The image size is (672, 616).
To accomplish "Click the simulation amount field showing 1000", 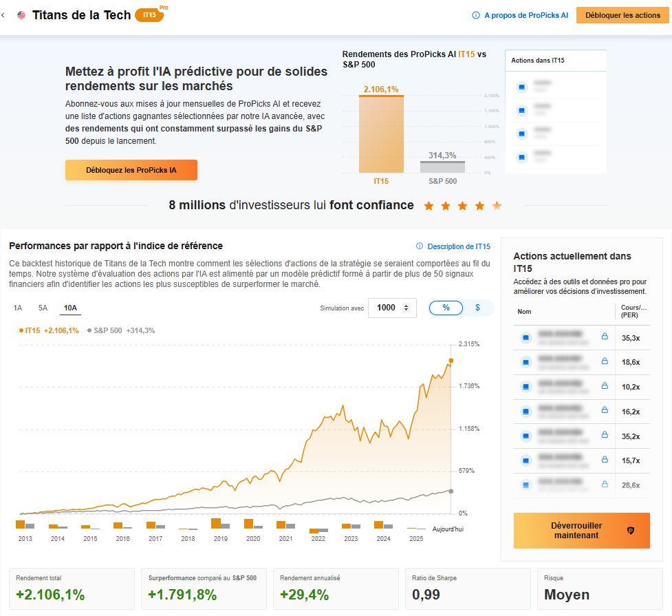I will pyautogui.click(x=386, y=308).
